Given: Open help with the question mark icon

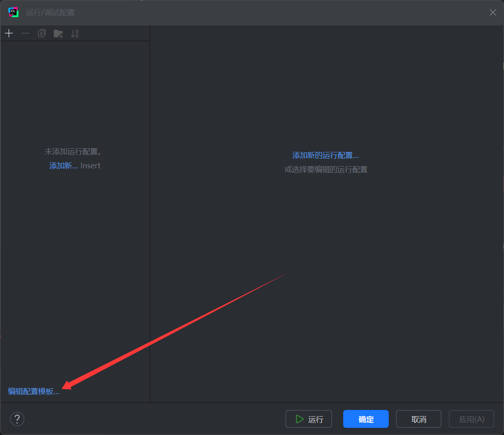Looking at the screenshot, I should point(17,419).
